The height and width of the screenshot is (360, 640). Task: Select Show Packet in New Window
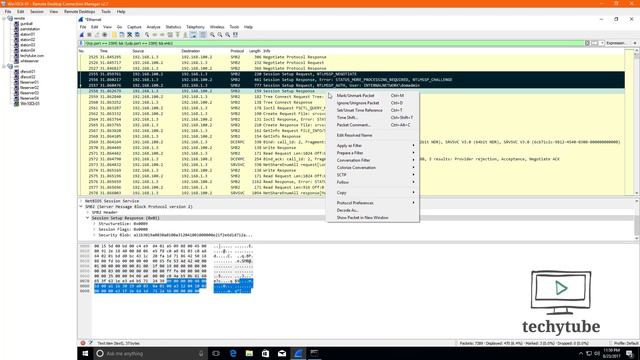pyautogui.click(x=373, y=218)
